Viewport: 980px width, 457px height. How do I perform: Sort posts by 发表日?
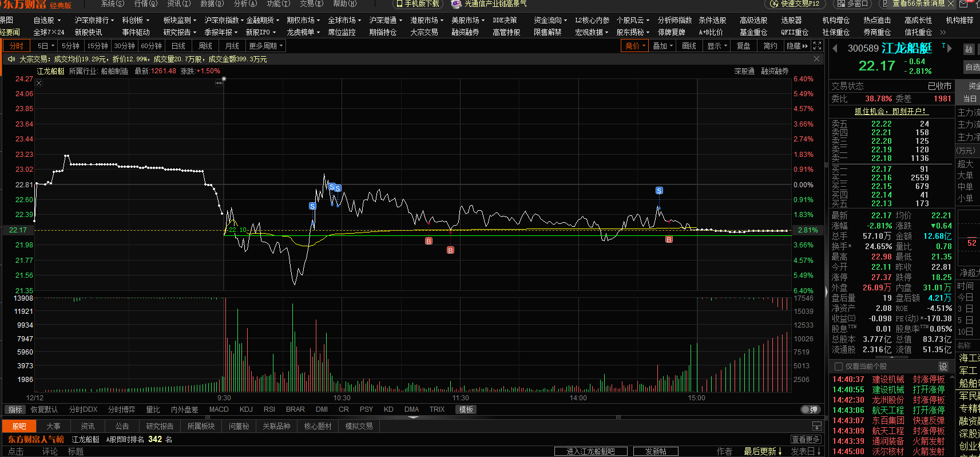pyautogui.click(x=807, y=452)
